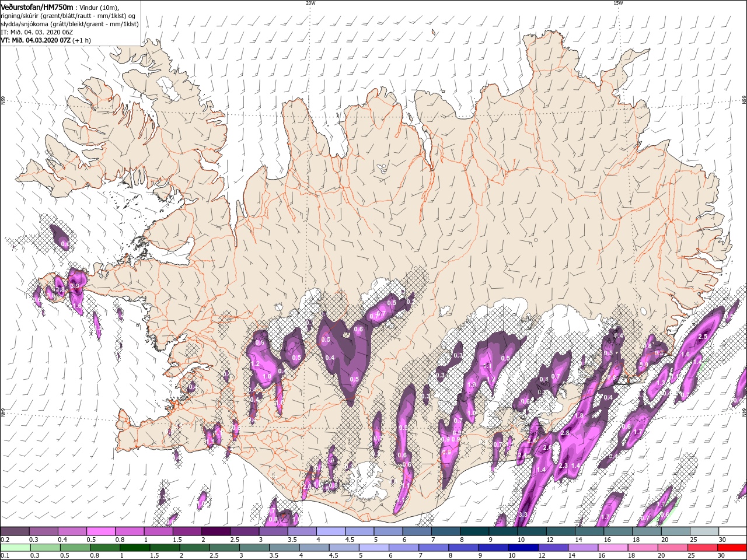Image resolution: width=747 pixels, height=560 pixels.
Task: Select the 0.1–0.3 pale green lower legend swatch
Action: tap(15, 548)
